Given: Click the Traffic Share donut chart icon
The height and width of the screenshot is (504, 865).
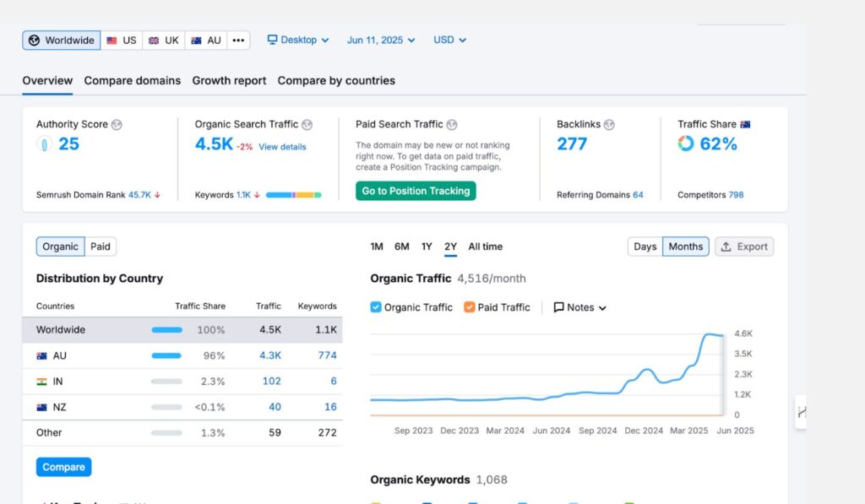Looking at the screenshot, I should point(686,144).
